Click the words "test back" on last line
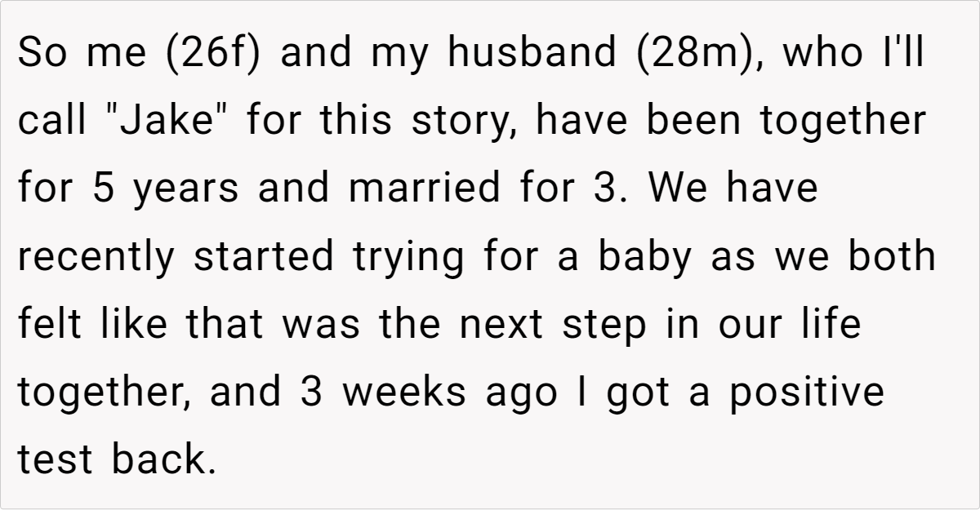The width and height of the screenshot is (980, 510). pos(118,459)
